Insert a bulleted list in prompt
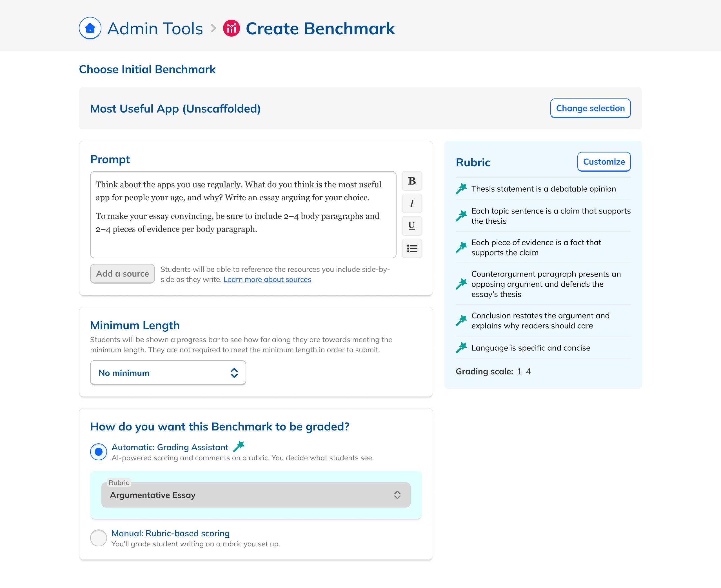Image resolution: width=721 pixels, height=588 pixels. [x=411, y=249]
